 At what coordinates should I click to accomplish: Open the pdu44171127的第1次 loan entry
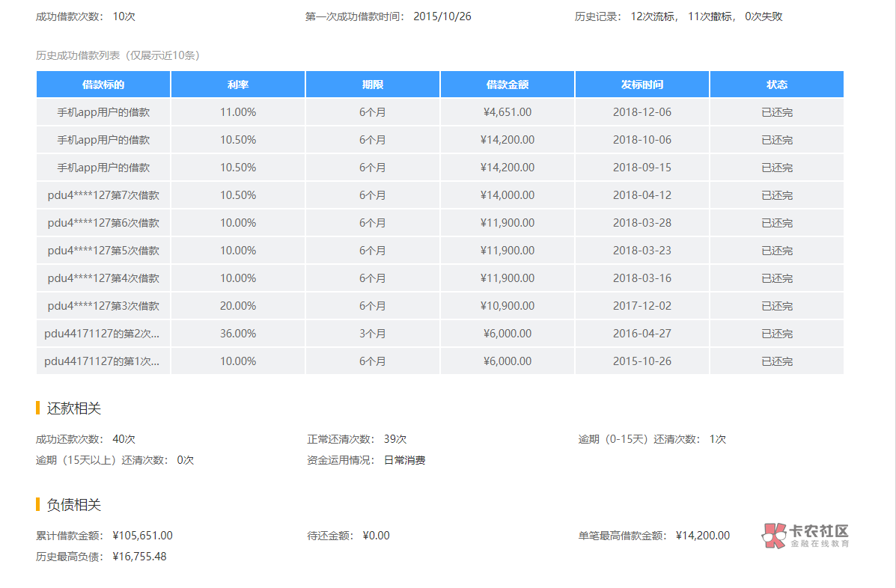point(102,361)
